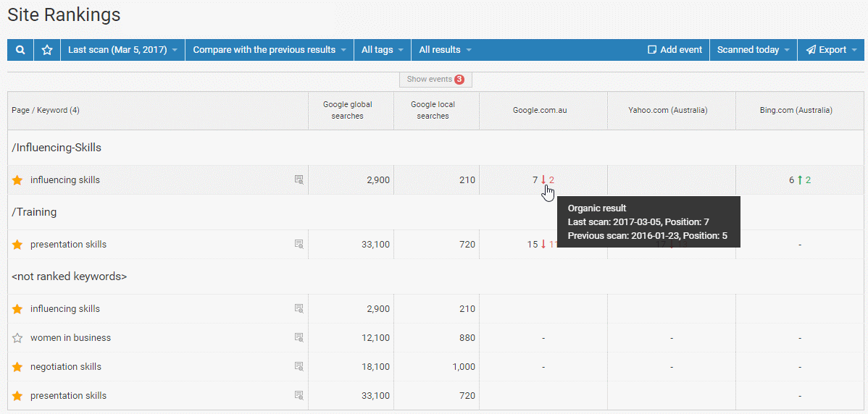The width and height of the screenshot is (868, 414).
Task: Click the Bing.com position 6 ranking result
Action: [793, 180]
